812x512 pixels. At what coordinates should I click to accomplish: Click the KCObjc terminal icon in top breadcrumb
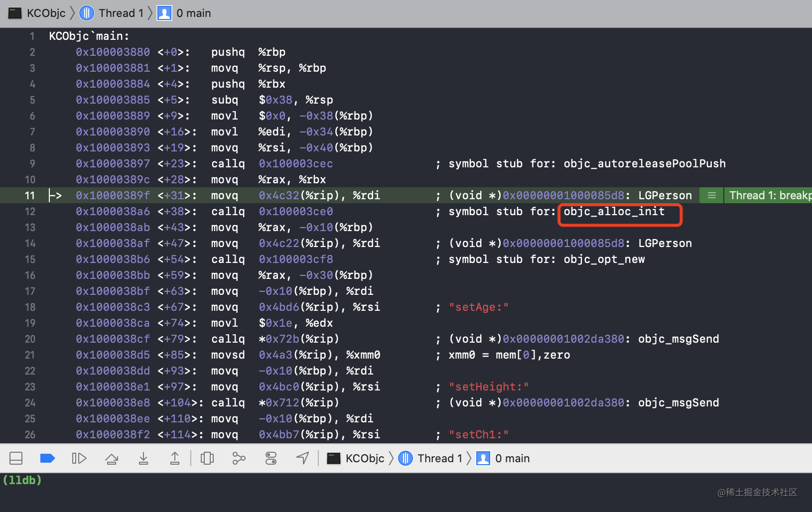[15, 13]
